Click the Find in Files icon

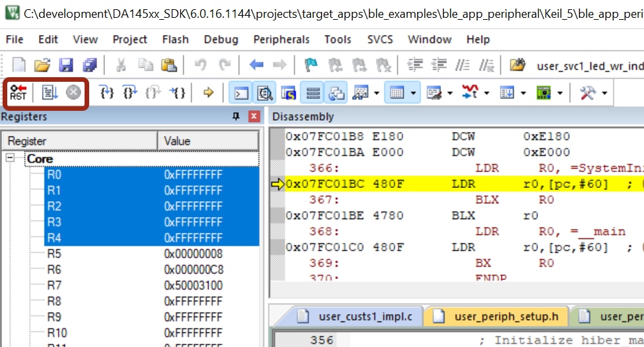pyautogui.click(x=517, y=65)
